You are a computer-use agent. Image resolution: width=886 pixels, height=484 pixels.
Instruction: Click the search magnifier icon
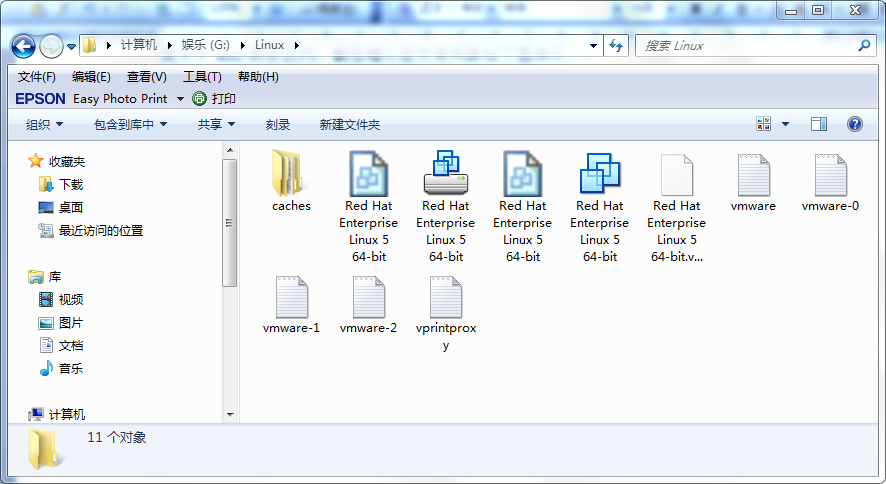864,46
